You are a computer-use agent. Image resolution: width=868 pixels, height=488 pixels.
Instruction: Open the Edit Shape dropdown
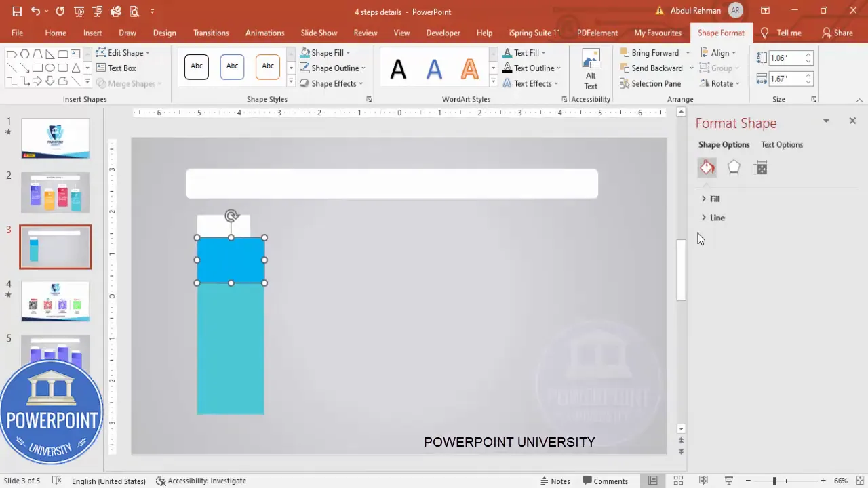(x=123, y=53)
